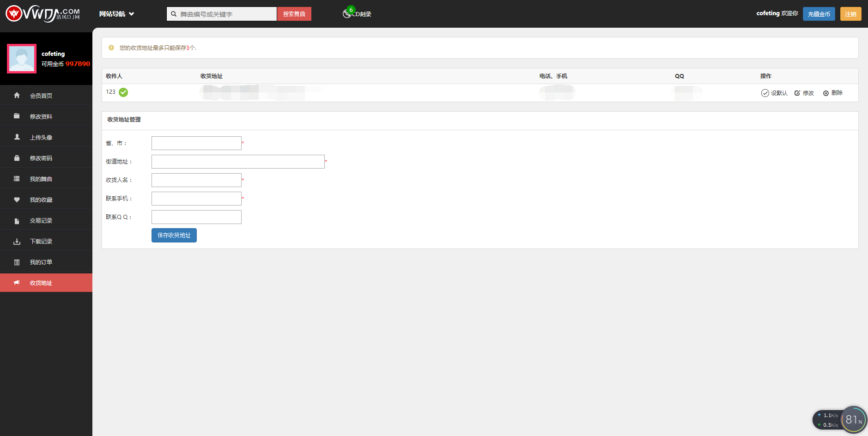The height and width of the screenshot is (436, 868).
Task: Click the 修改 edit link
Action: (x=808, y=93)
